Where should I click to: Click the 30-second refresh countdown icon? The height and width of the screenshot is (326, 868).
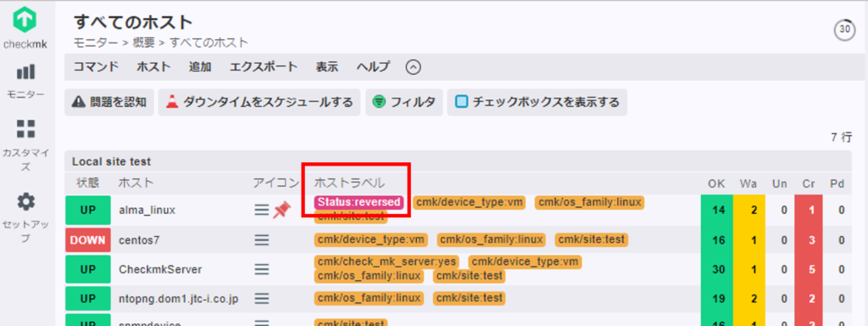coord(844,31)
